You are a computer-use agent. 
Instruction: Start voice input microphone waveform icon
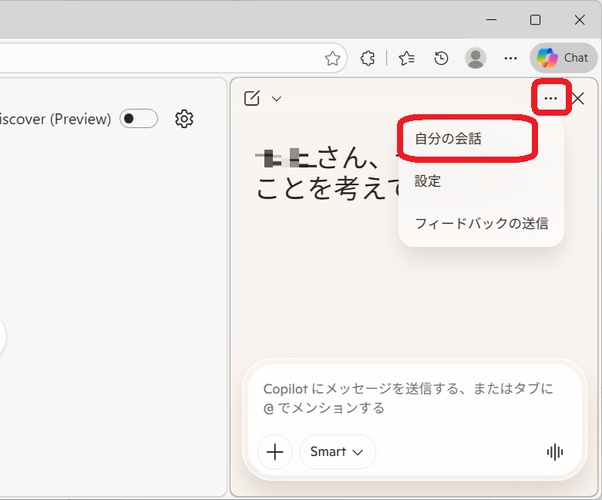coord(555,452)
